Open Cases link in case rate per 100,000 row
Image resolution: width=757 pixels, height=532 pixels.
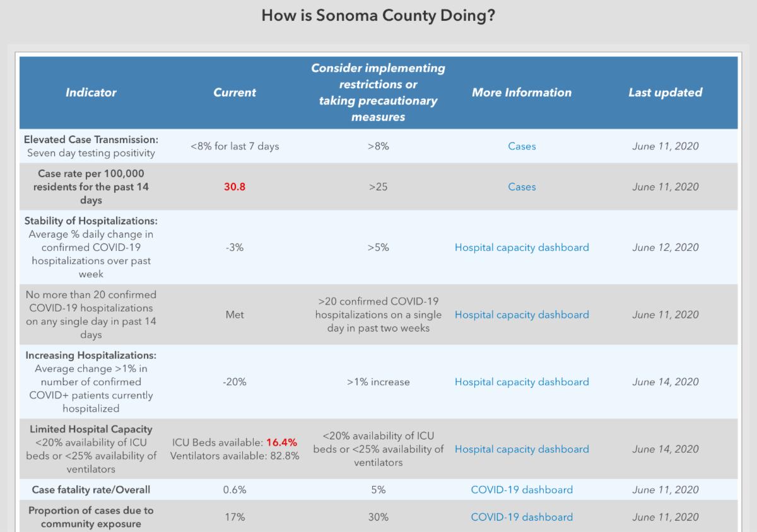[522, 187]
